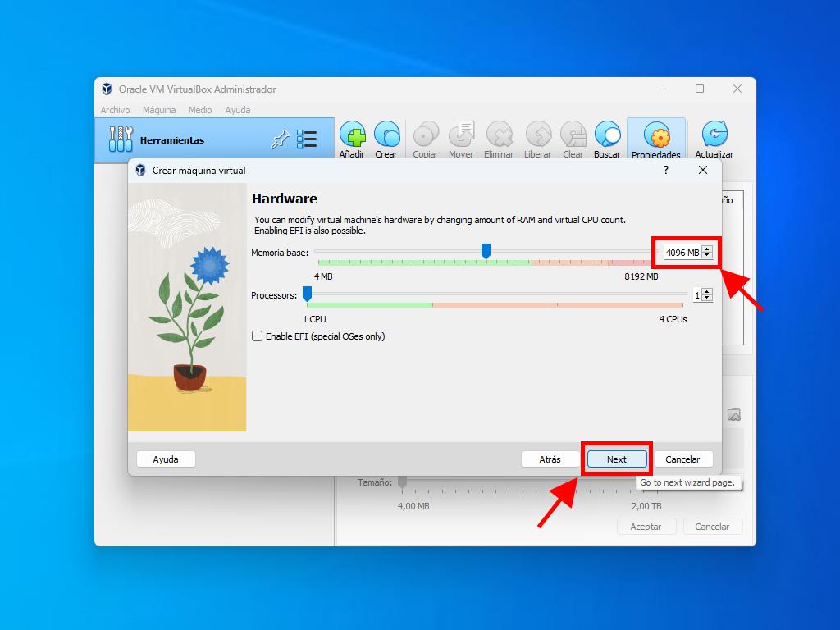840x630 pixels.
Task: Click the wizard help question mark
Action: coord(666,170)
